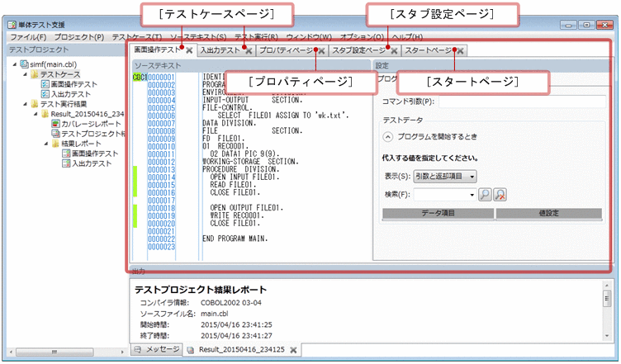Select Result_20150416_234 folder in tree
This screenshot has height=364, width=621.
pyautogui.click(x=88, y=114)
